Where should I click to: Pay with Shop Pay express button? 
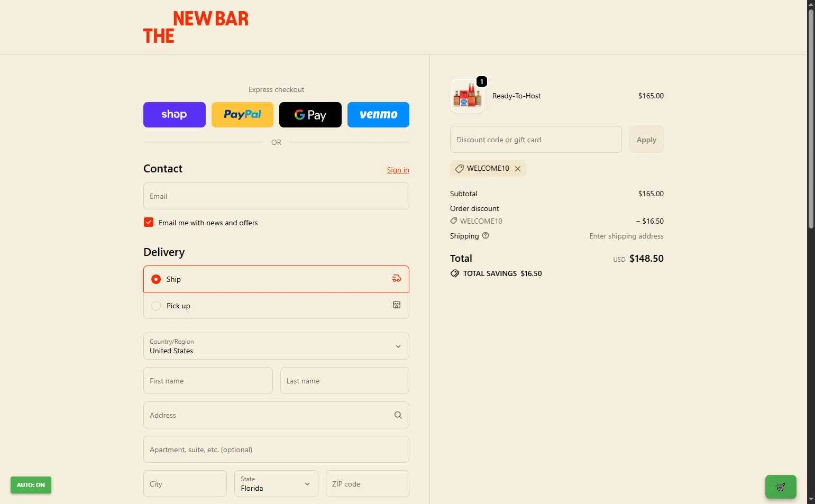click(x=175, y=115)
